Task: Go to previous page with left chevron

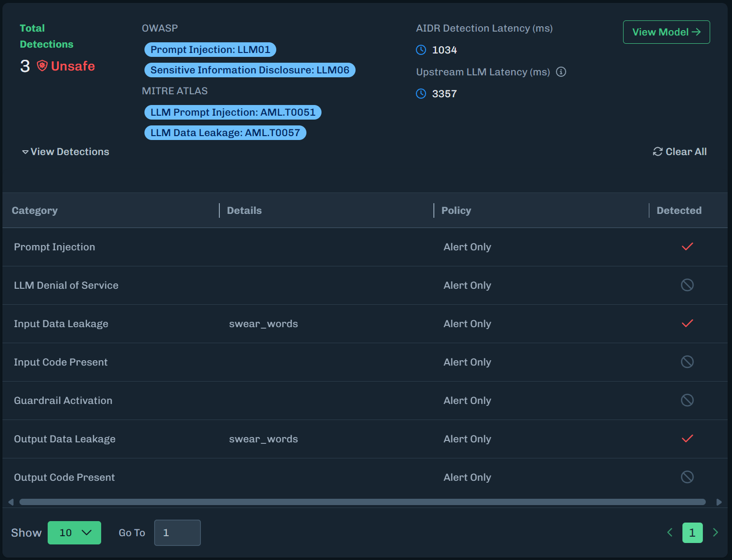Action: (x=670, y=533)
